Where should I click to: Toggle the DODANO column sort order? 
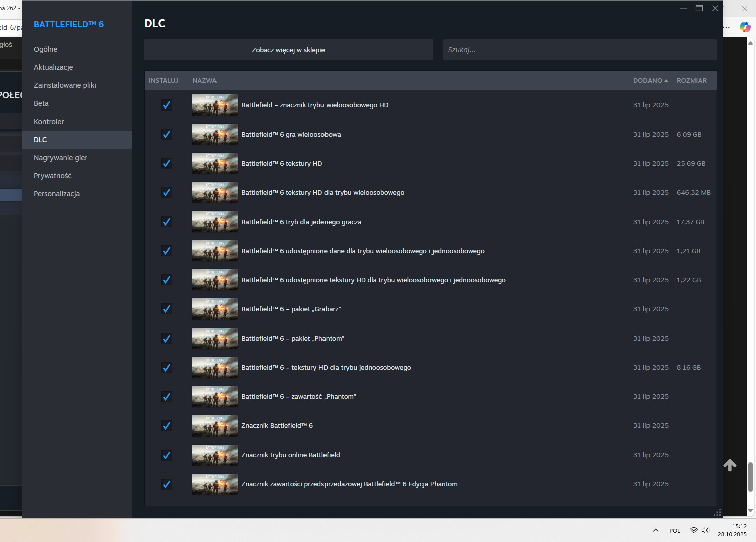[651, 80]
